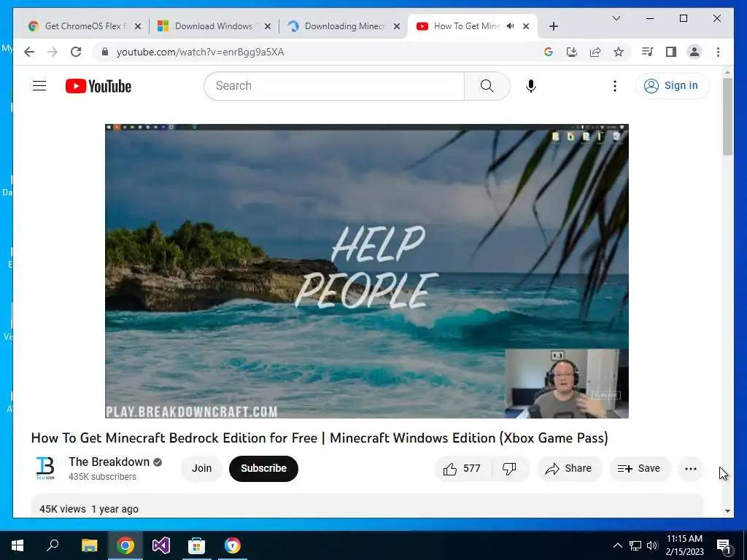Viewport: 747px width, 560px height.
Task: Open a new browser tab
Action: pos(553,26)
